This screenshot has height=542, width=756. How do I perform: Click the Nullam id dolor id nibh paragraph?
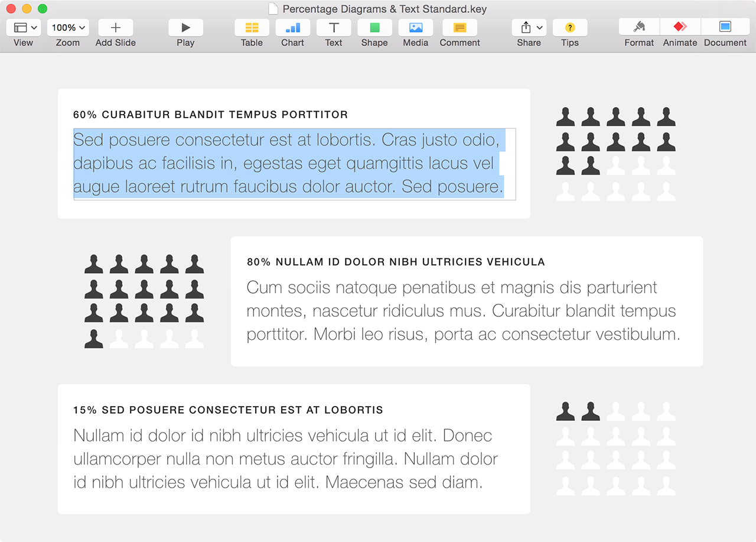(x=286, y=459)
